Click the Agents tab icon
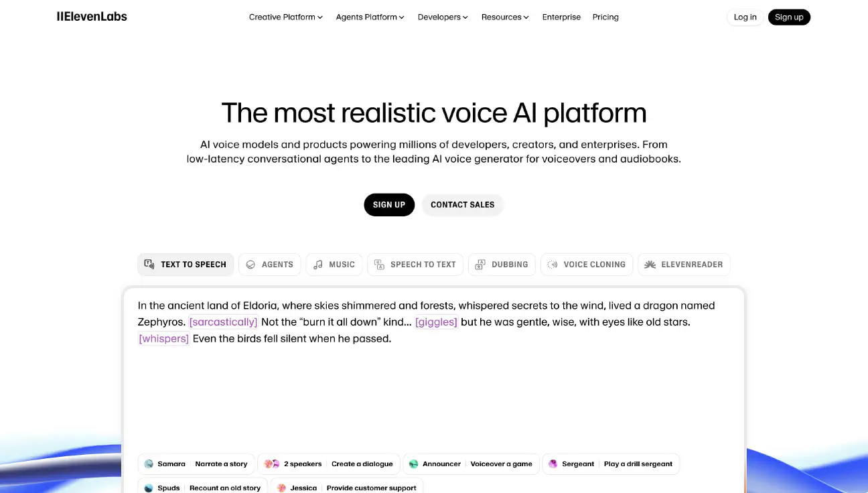Viewport: 868px width, 493px height. point(250,265)
